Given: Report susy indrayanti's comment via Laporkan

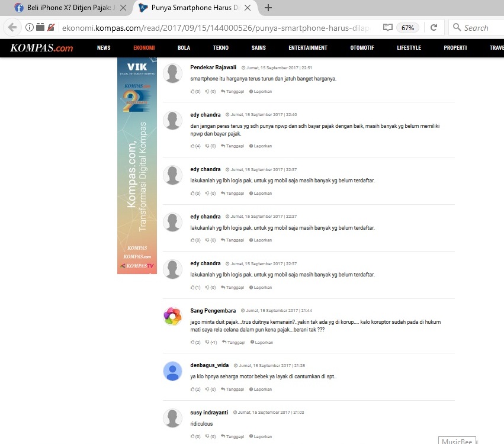Looking at the screenshot, I should (x=261, y=436).
